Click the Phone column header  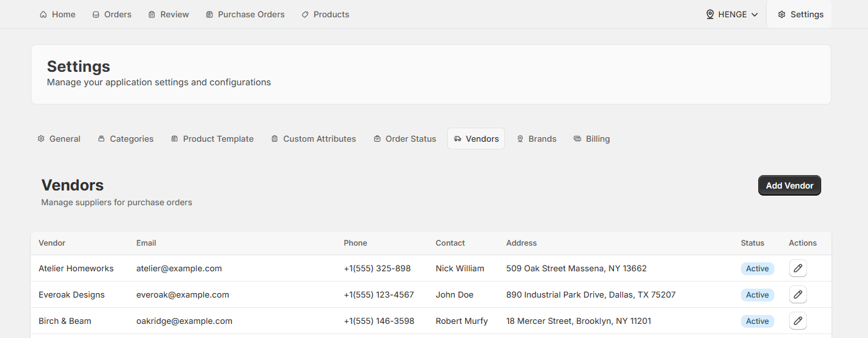[355, 243]
